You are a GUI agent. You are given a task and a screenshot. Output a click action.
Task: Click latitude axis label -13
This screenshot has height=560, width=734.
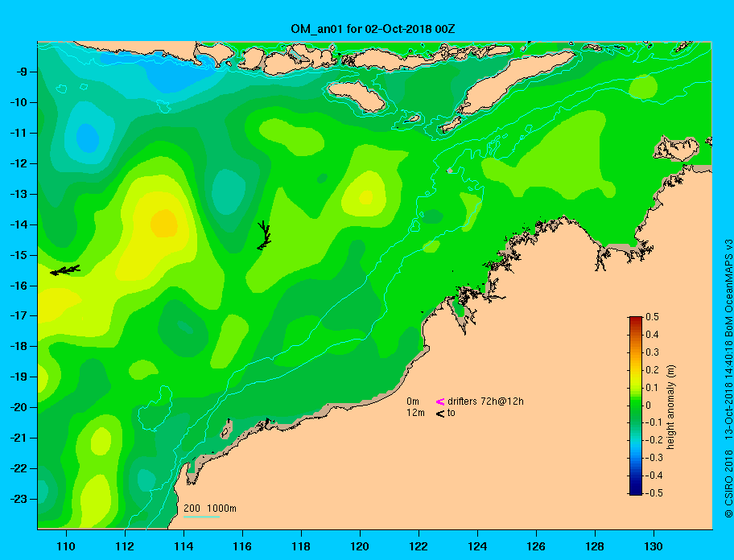point(19,194)
